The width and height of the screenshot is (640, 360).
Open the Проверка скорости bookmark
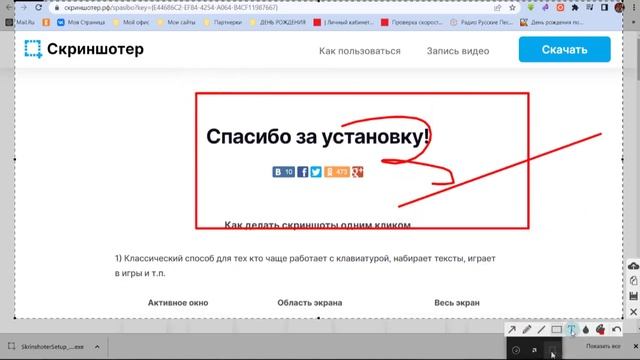412,22
